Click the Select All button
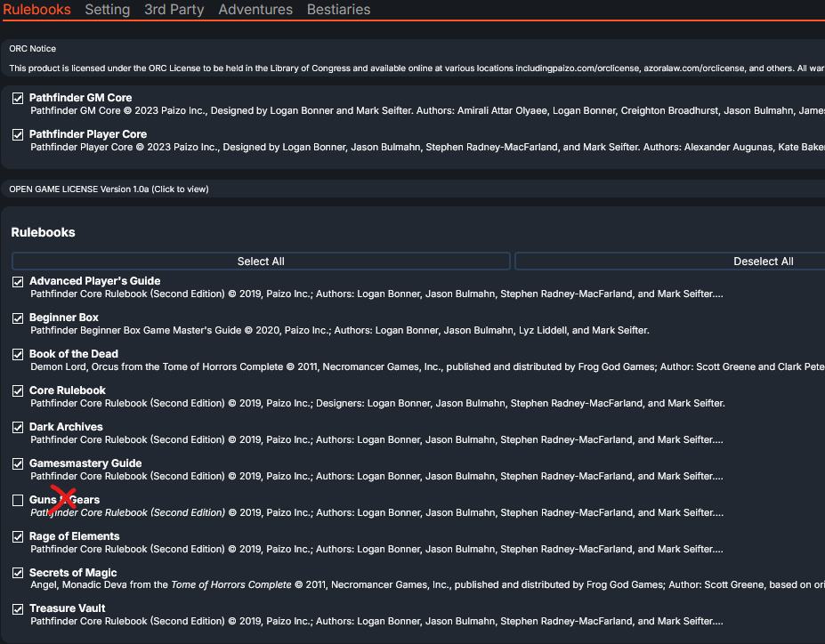This screenshot has height=644, width=825. [x=261, y=262]
